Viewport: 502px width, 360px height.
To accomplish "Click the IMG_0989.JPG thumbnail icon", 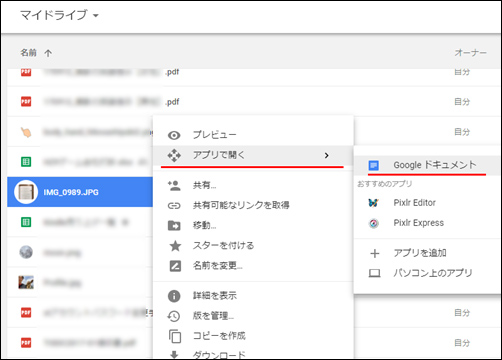I will click(x=26, y=192).
